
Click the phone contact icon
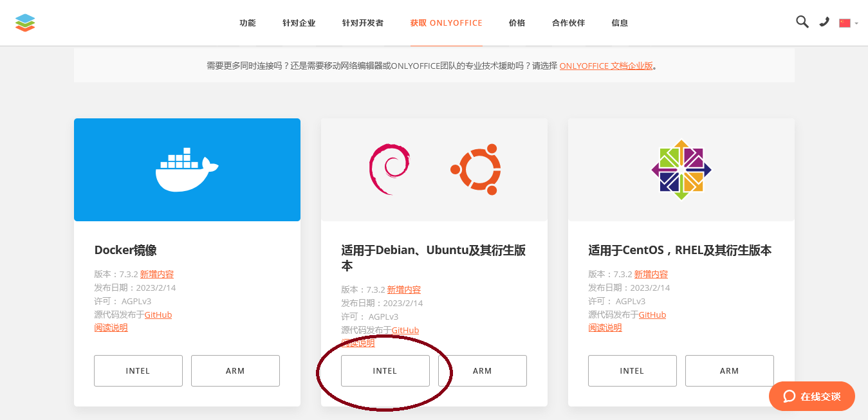click(x=824, y=22)
